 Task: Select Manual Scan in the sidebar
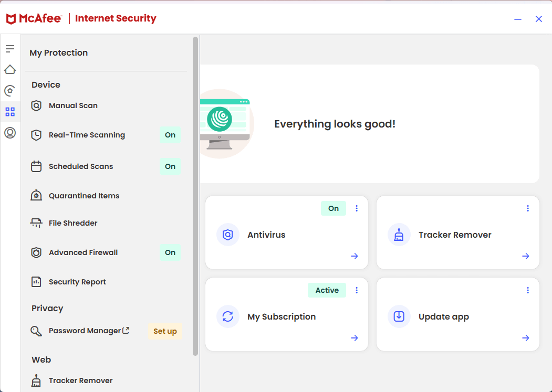click(x=72, y=105)
